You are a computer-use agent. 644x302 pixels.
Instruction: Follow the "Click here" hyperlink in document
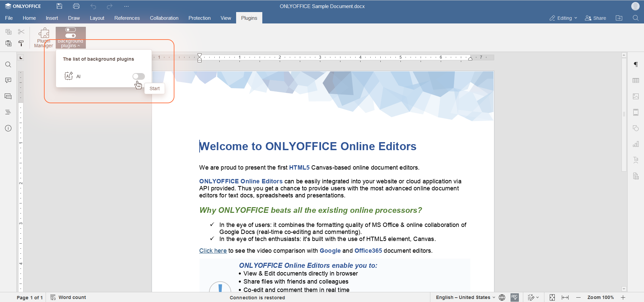coord(213,251)
